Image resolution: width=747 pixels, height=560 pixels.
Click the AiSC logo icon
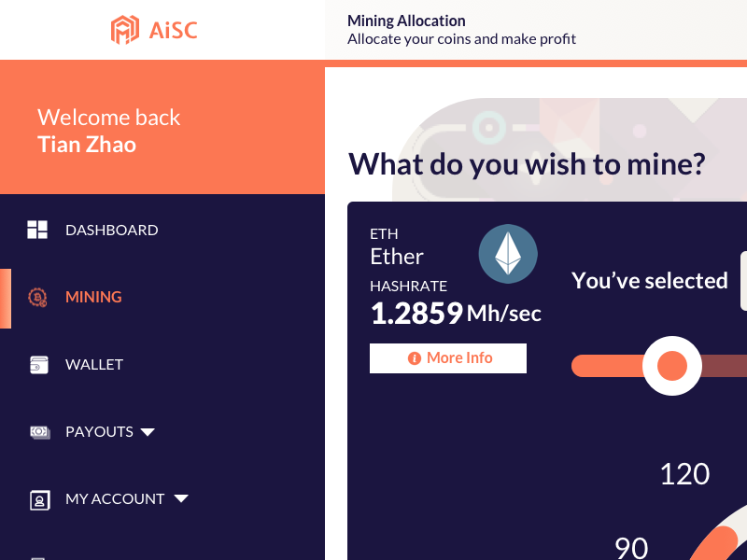(x=126, y=30)
